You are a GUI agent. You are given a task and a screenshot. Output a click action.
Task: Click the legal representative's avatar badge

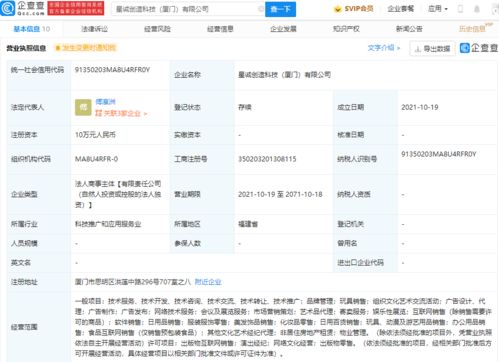pyautogui.click(x=83, y=107)
